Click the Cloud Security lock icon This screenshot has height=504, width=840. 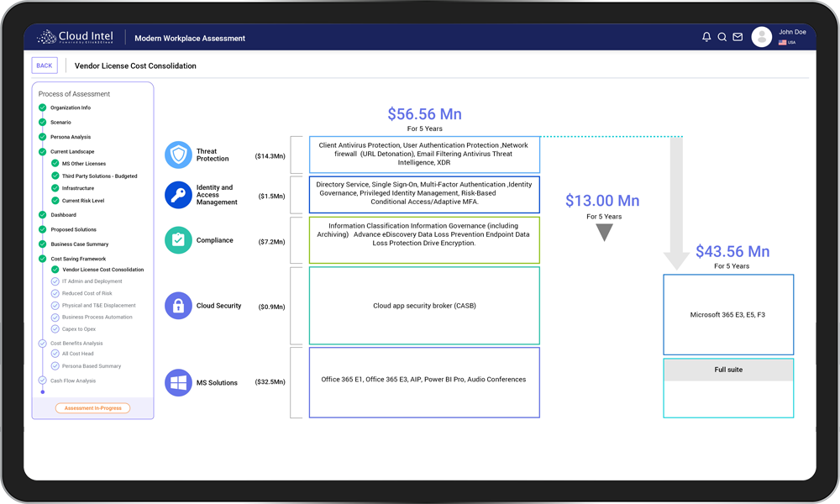[178, 305]
